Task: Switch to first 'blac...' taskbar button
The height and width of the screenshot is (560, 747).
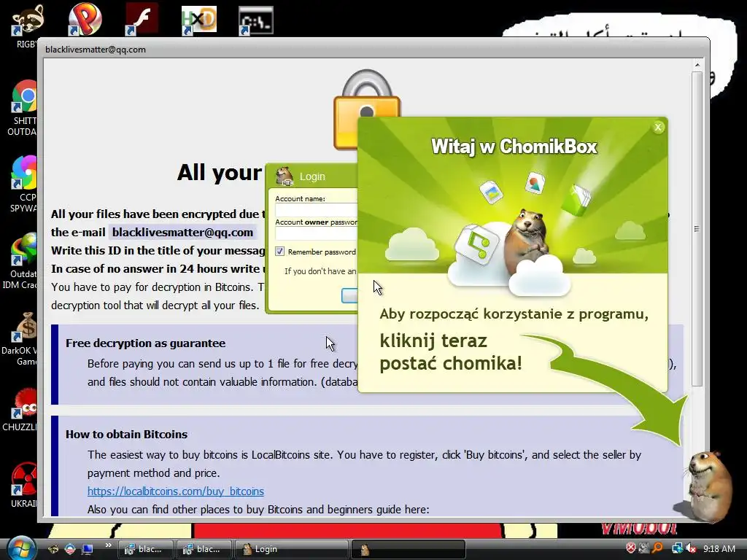Action: click(145, 549)
